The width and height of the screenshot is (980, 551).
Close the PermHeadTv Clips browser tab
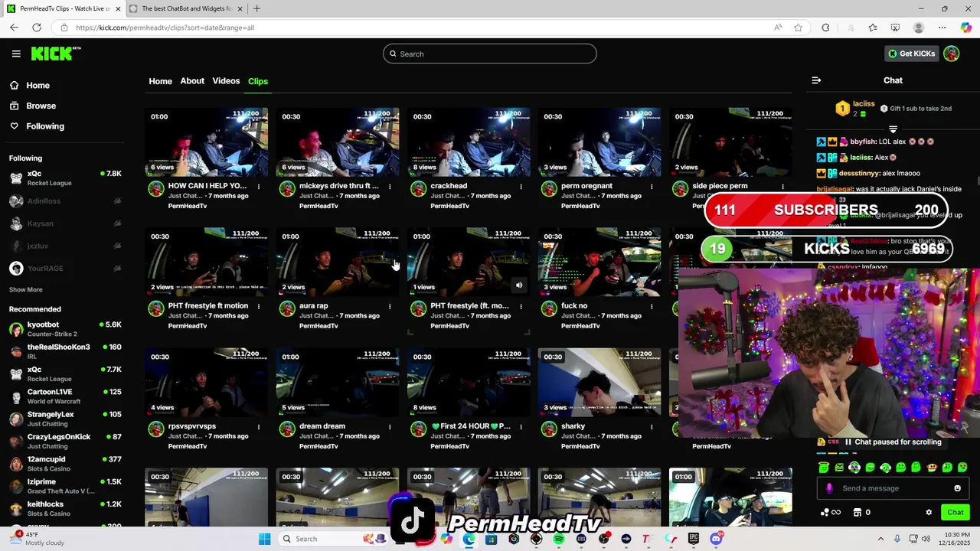pyautogui.click(x=118, y=8)
